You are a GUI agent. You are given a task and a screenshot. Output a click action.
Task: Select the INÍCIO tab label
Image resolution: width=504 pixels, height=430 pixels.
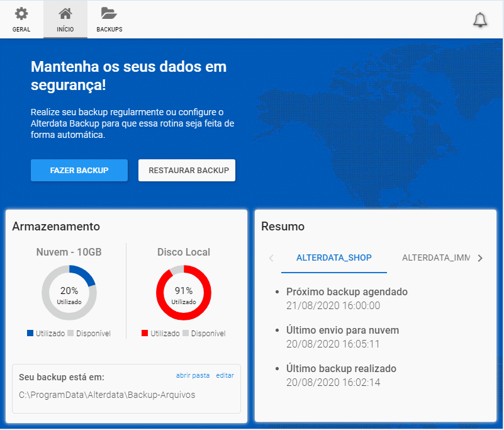(65, 29)
